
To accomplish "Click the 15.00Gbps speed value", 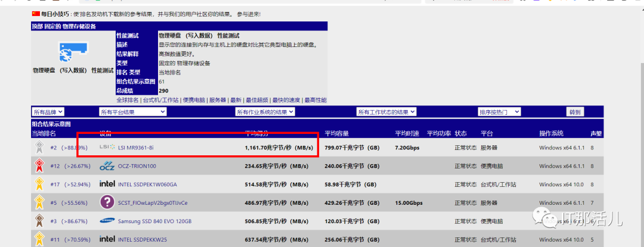I will [408, 203].
